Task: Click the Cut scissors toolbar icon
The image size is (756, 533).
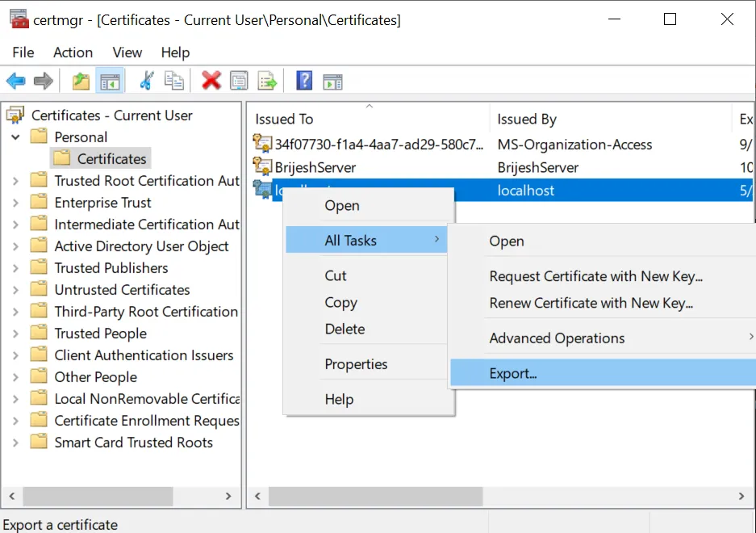Action: click(x=146, y=81)
